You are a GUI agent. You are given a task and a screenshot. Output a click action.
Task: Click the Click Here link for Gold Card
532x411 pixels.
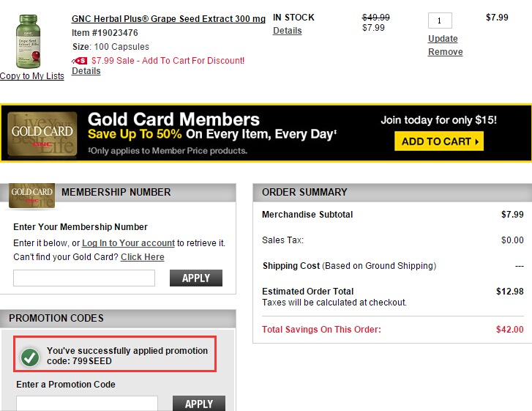pyautogui.click(x=142, y=257)
